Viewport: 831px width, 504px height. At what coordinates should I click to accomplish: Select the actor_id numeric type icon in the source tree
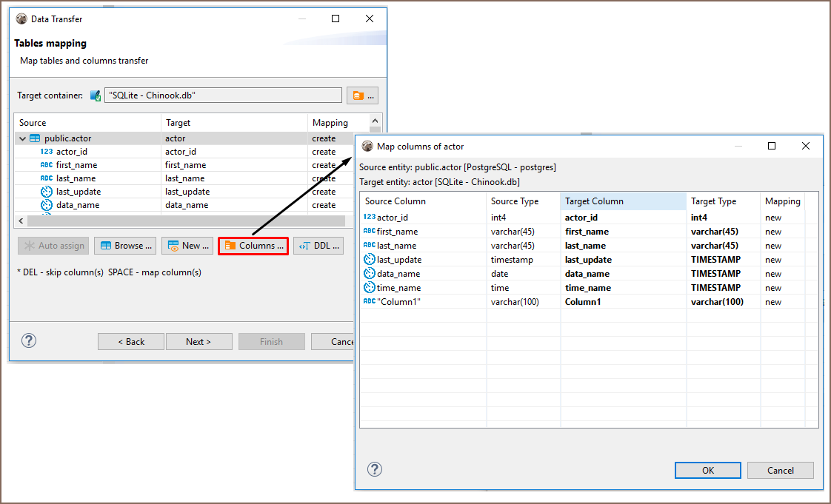(47, 152)
